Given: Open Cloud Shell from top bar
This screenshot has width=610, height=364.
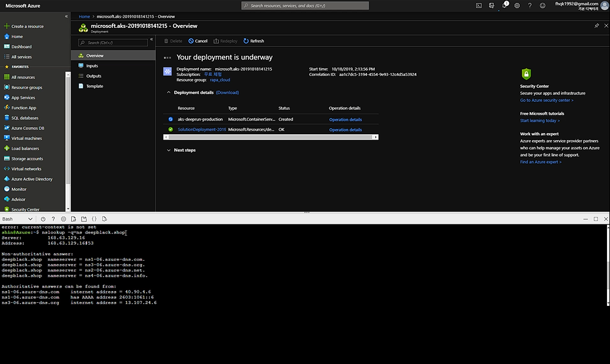Looking at the screenshot, I should 479,5.
